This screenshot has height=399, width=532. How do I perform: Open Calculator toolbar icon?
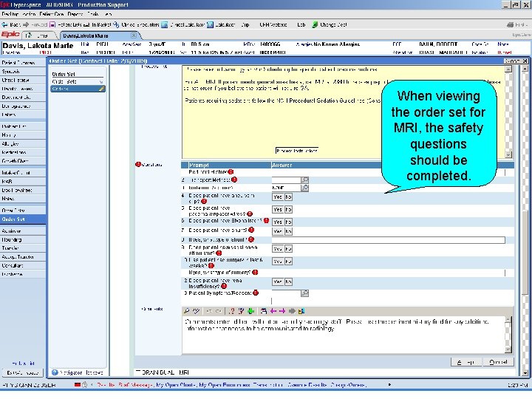211,24
